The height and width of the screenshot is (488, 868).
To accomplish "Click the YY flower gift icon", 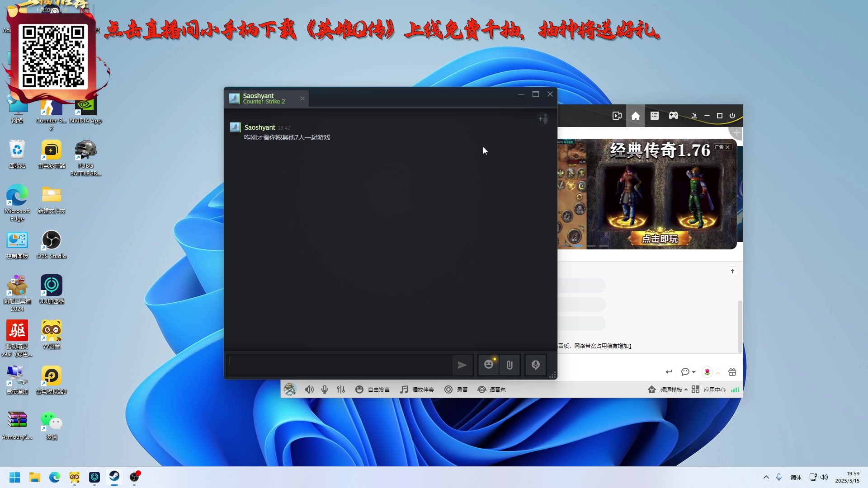I will pyautogui.click(x=708, y=372).
